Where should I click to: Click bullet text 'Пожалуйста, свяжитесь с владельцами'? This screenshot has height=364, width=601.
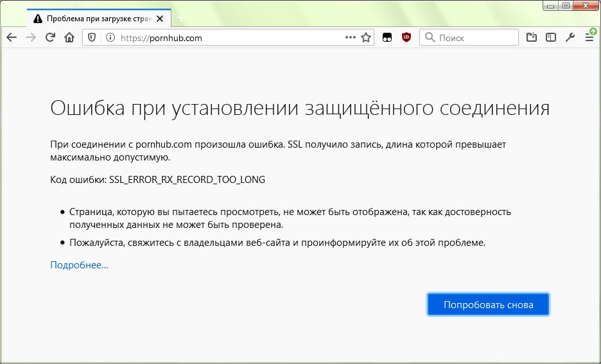[277, 243]
